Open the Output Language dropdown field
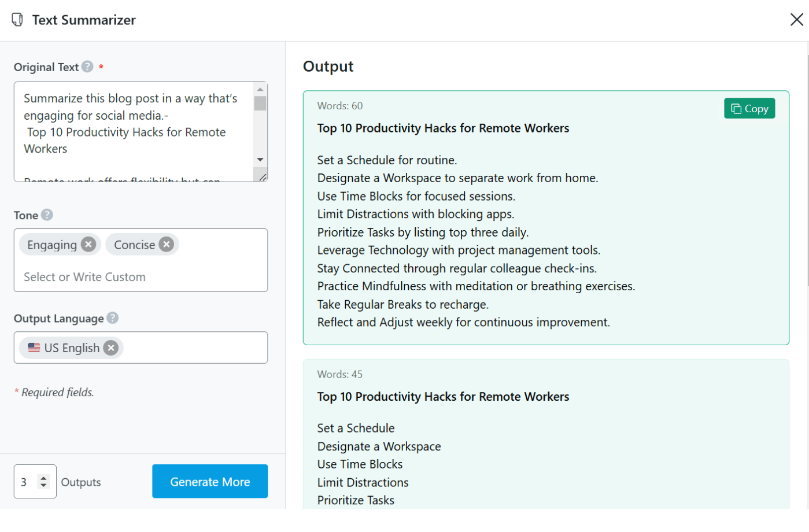Screen dimensions: 809x532 click(191, 348)
